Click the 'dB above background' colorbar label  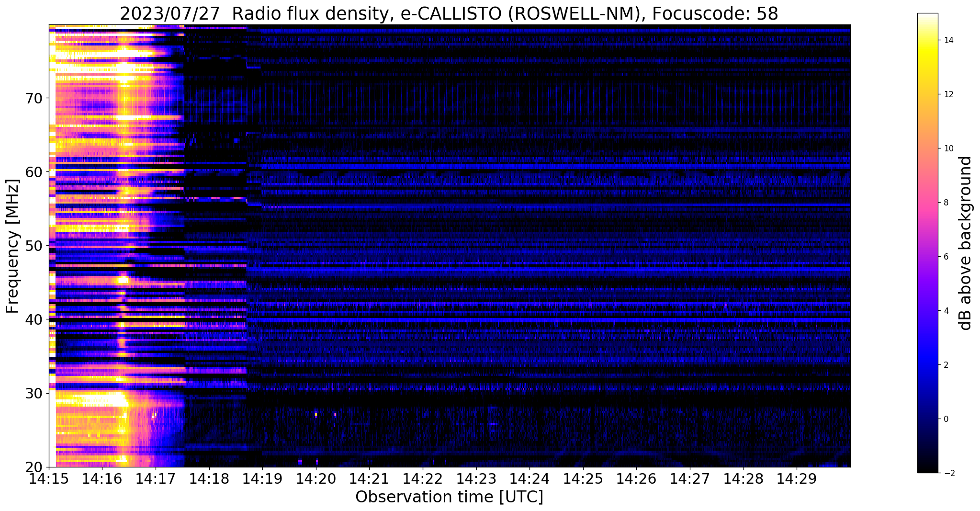click(x=966, y=243)
